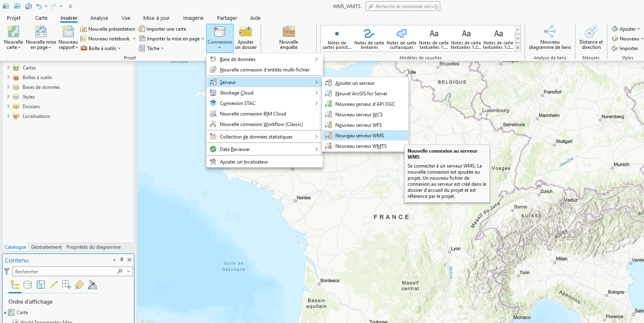Screen dimensions: 644x323
Task: Click the Ajouter un dossier icon
Action: click(245, 32)
